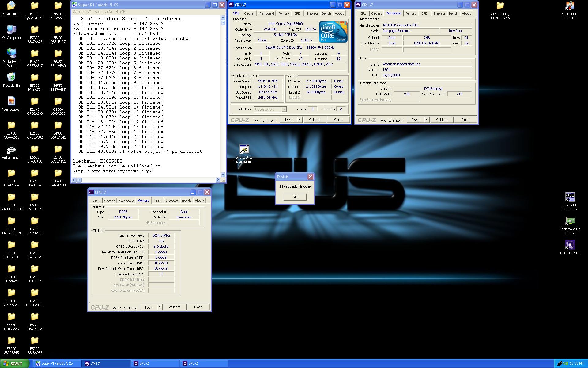Open the Calculate(C) menu in Super PI

tap(82, 12)
